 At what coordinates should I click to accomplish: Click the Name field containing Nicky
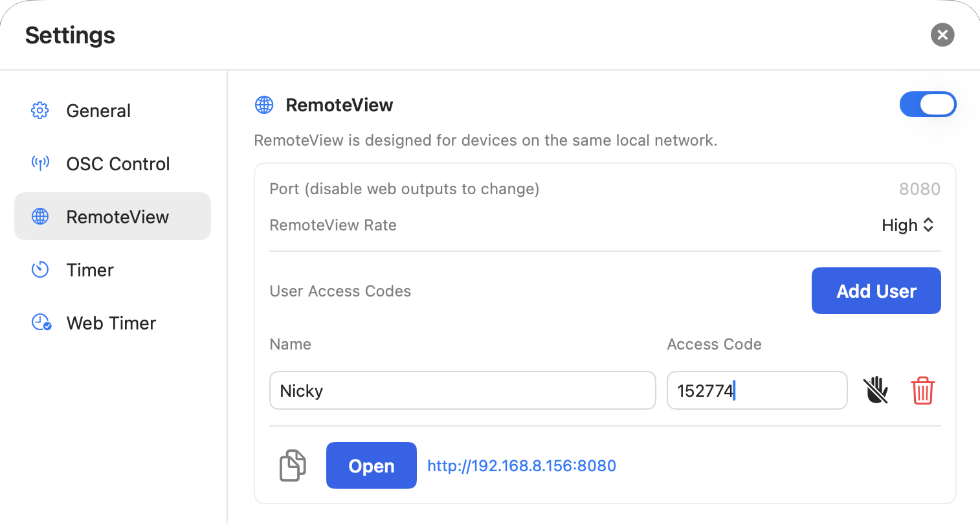coord(463,390)
